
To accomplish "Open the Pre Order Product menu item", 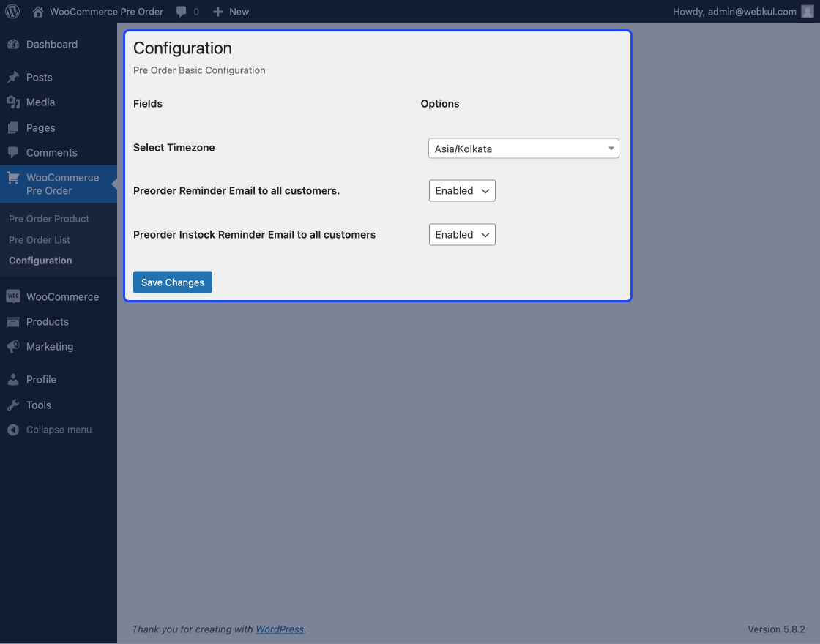I will click(48, 218).
